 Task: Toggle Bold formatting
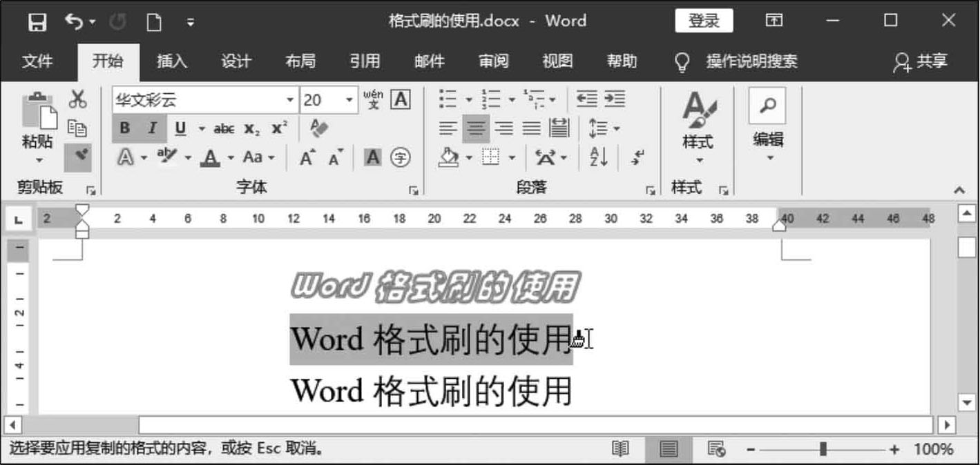[125, 128]
